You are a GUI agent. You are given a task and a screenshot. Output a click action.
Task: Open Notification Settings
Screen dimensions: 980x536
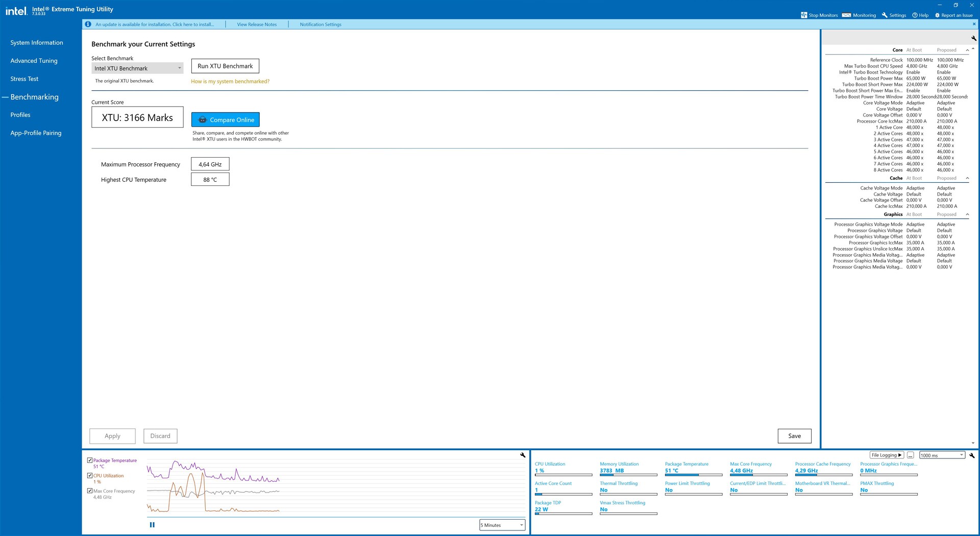coord(321,25)
